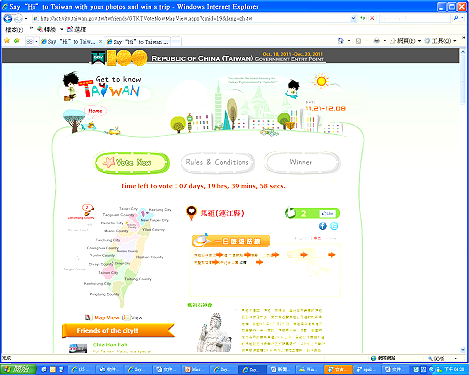Switch to the second Say Hi tab
469x375 pixels.
(138, 42)
